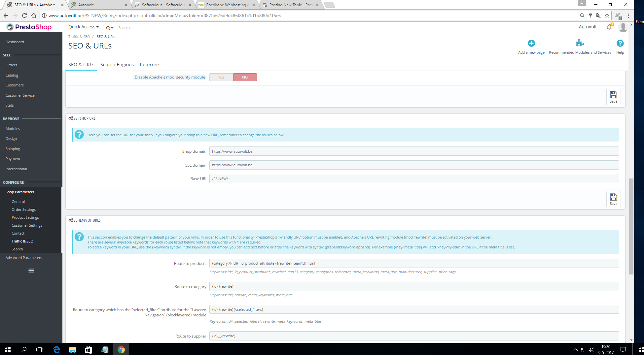Click Traffic & SEO breadcrumb link
This screenshot has width=644, height=355.
tap(79, 37)
